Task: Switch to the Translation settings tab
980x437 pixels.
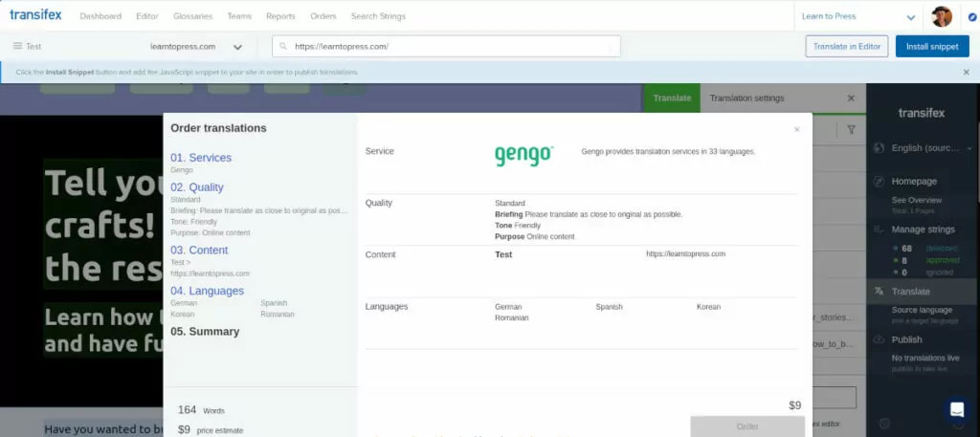Action: click(x=746, y=98)
